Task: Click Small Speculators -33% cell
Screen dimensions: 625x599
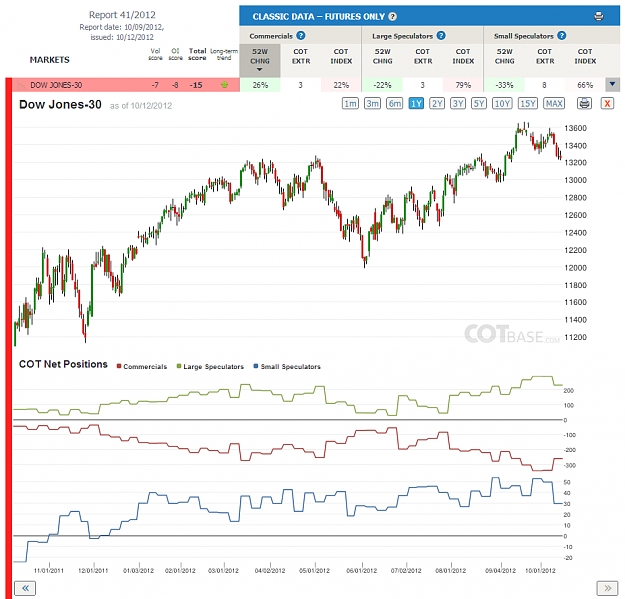Action: pos(504,84)
